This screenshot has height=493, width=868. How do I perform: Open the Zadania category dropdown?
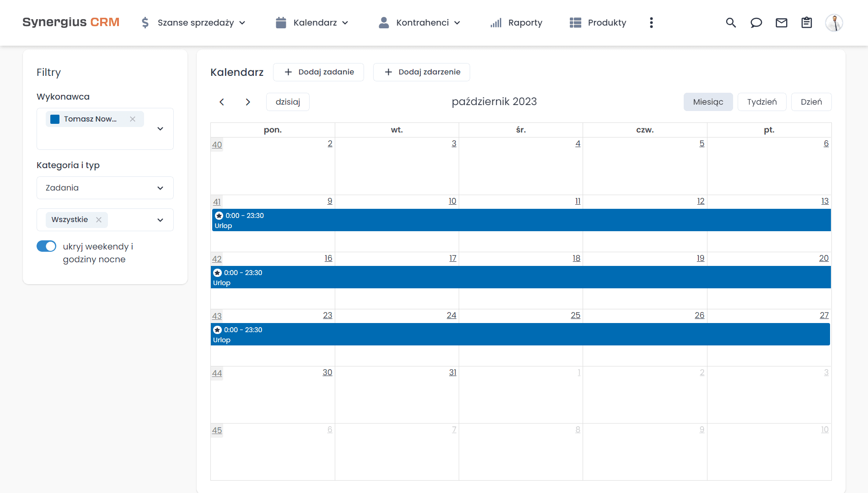coord(160,188)
